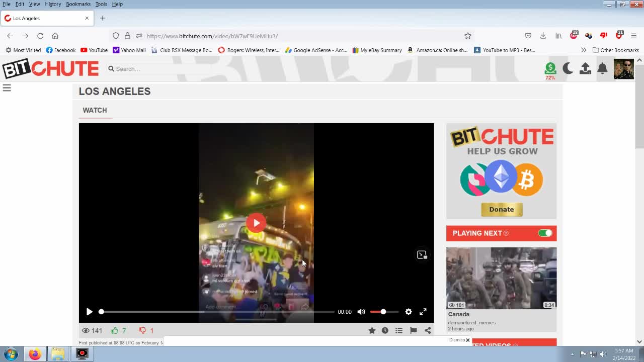644x362 pixels.
Task: Open the Most Visited bookmarks folder
Action: [x=23, y=50]
